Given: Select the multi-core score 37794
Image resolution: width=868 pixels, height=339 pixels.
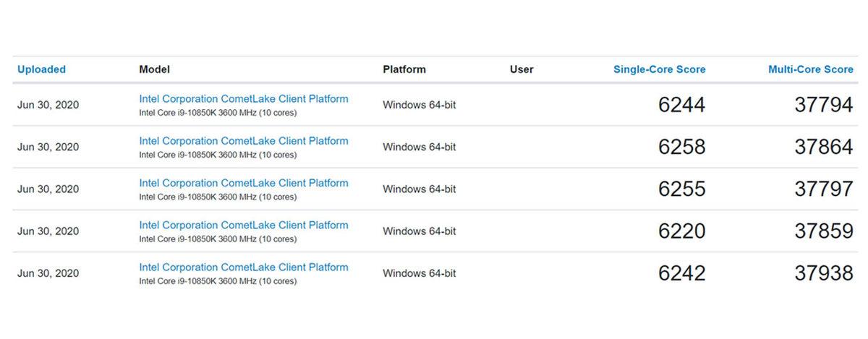Looking at the screenshot, I should [x=824, y=106].
